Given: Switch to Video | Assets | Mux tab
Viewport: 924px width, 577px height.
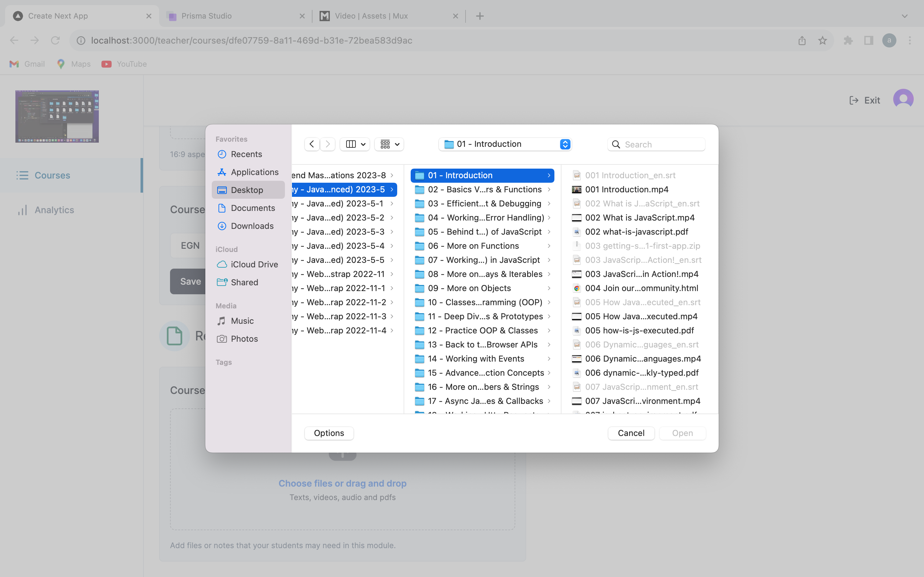Looking at the screenshot, I should 371,16.
